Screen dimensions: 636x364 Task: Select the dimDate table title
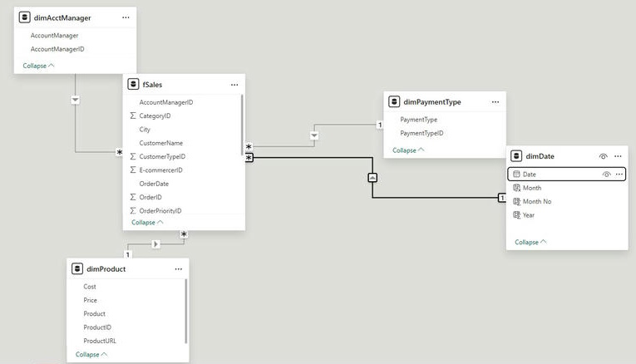coord(540,156)
